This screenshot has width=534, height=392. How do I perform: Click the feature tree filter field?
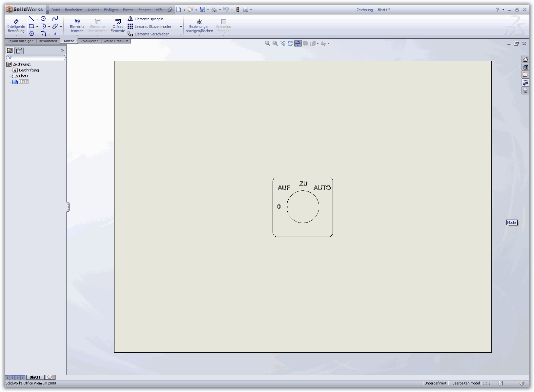click(36, 58)
